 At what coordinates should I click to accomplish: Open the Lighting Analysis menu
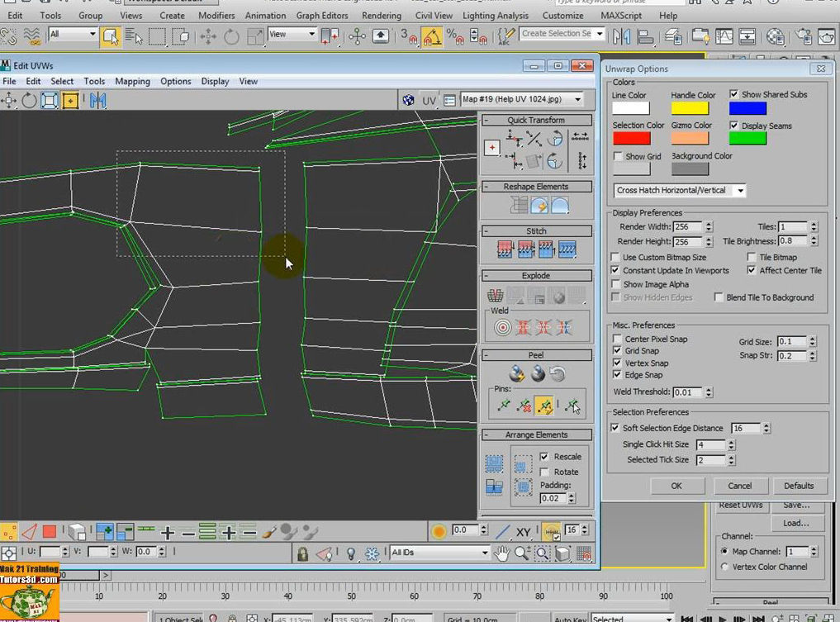495,16
